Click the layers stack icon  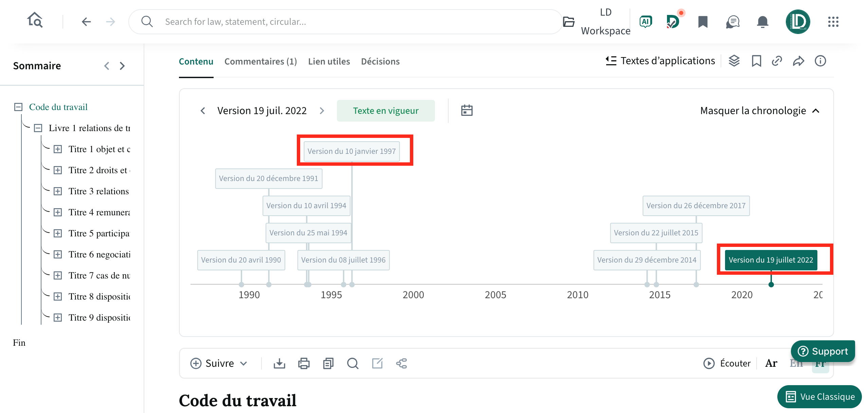click(734, 61)
